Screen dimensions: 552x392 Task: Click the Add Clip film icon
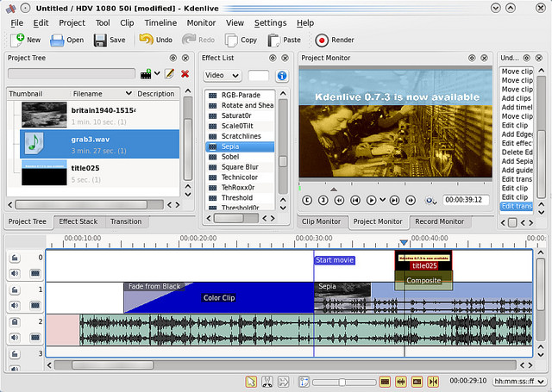coord(147,75)
